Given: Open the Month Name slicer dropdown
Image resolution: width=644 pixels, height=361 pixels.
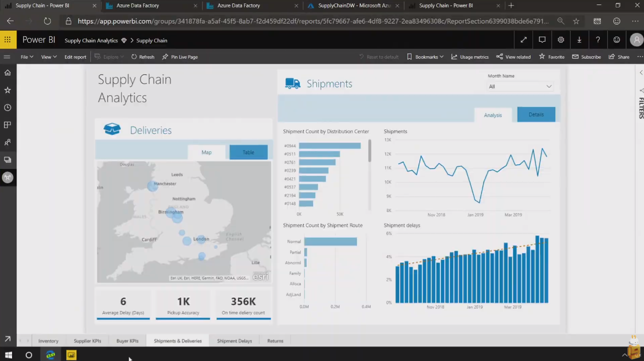Looking at the screenshot, I should tap(521, 86).
